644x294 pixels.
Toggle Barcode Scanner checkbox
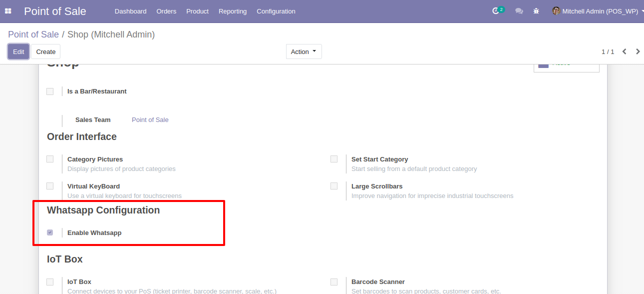(x=334, y=282)
